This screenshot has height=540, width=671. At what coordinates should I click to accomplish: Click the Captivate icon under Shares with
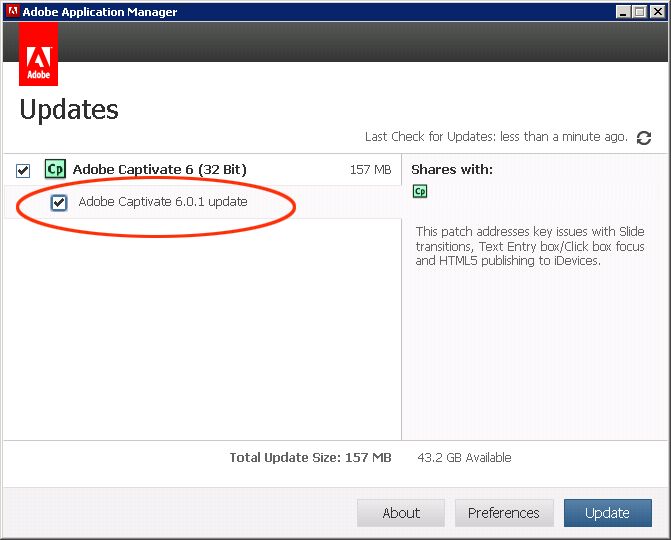tap(420, 191)
